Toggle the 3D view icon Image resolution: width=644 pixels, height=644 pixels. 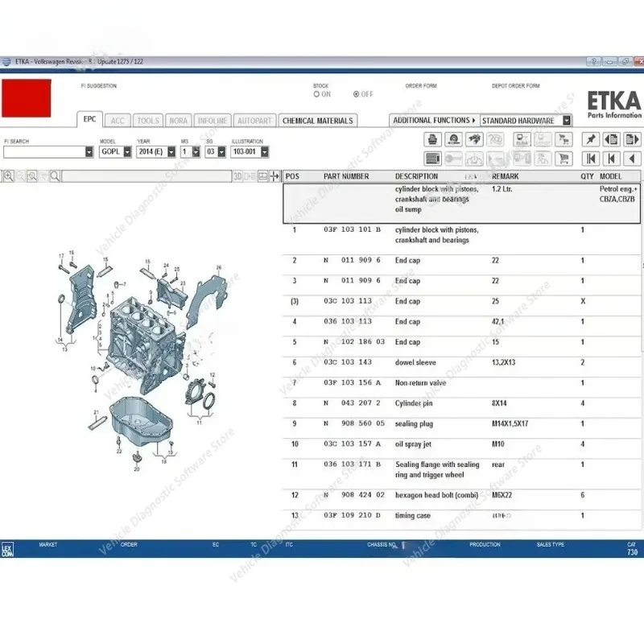237,176
